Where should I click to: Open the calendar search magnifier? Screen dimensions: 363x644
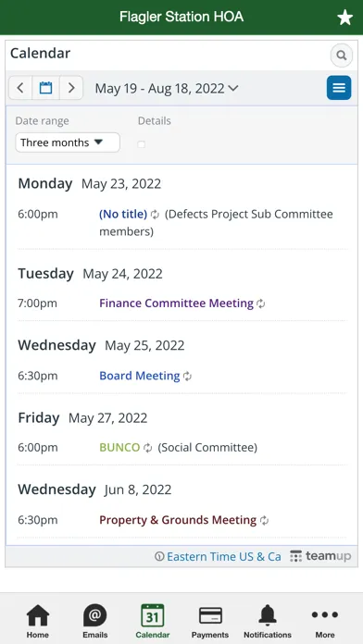point(341,56)
